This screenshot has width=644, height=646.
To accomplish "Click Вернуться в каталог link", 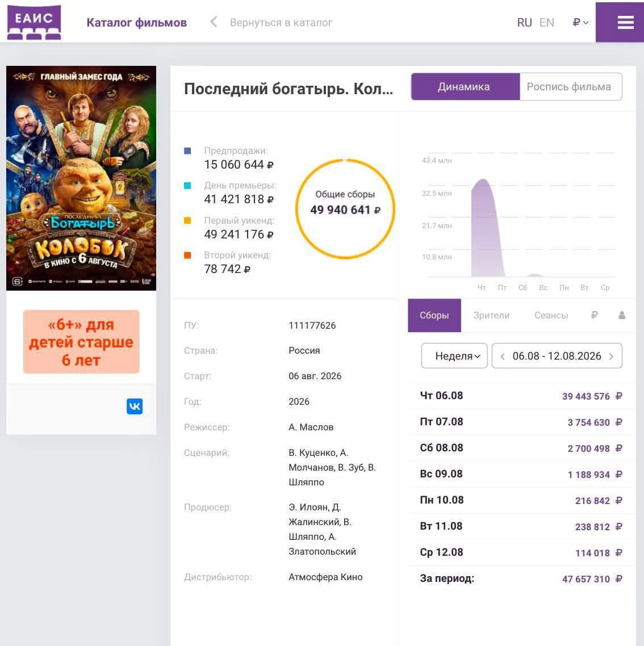I will (x=281, y=23).
